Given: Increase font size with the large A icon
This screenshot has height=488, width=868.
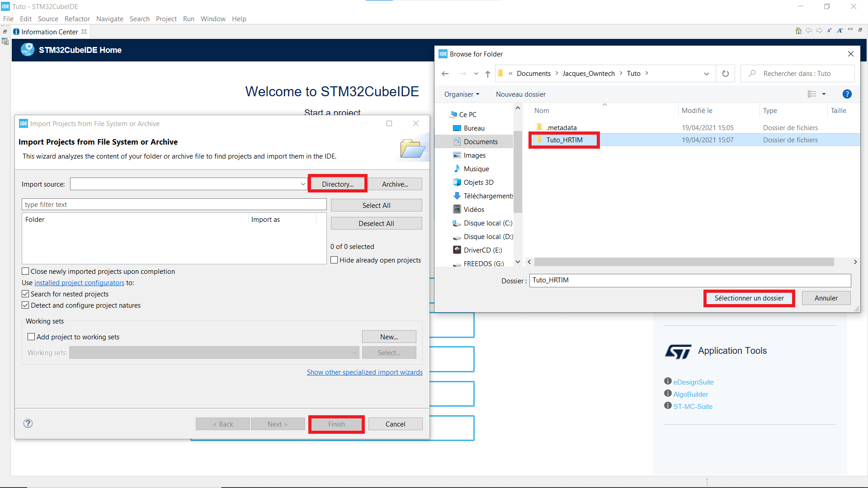Looking at the screenshot, I should (x=840, y=31).
